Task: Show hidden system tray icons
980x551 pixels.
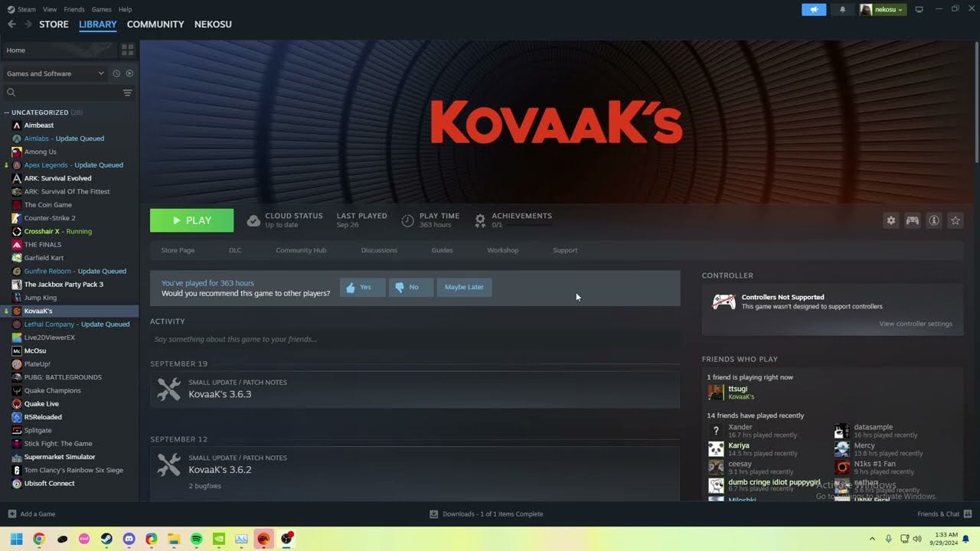Action: coord(871,539)
